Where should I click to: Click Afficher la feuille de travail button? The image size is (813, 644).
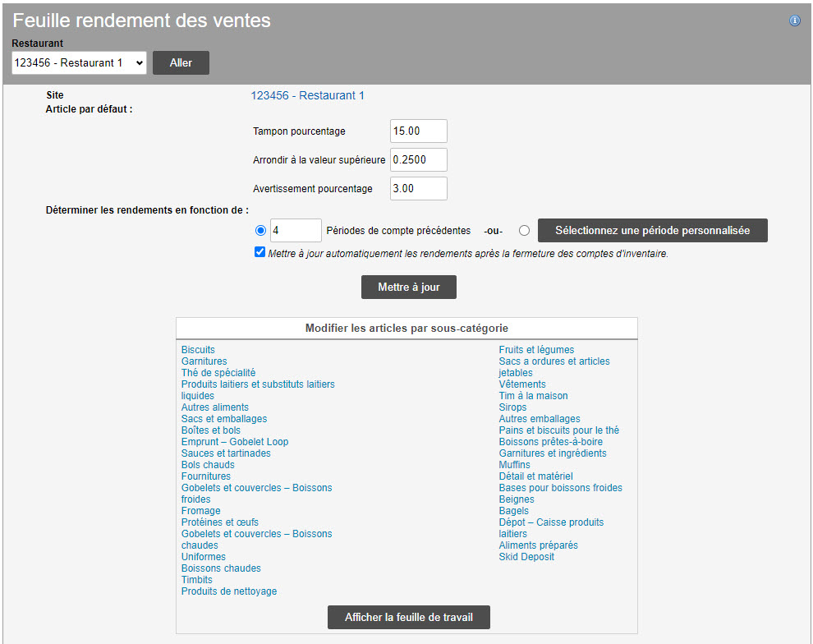pos(409,618)
